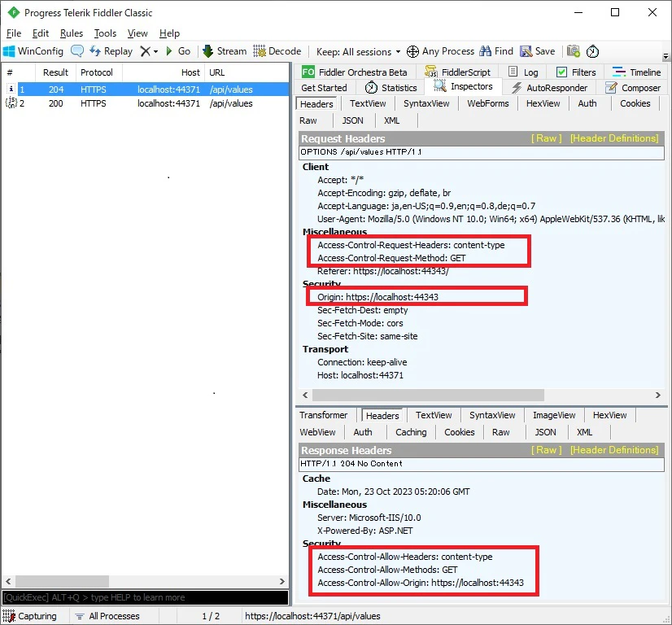
Task: Click the request [Raw] link
Action: tap(547, 138)
